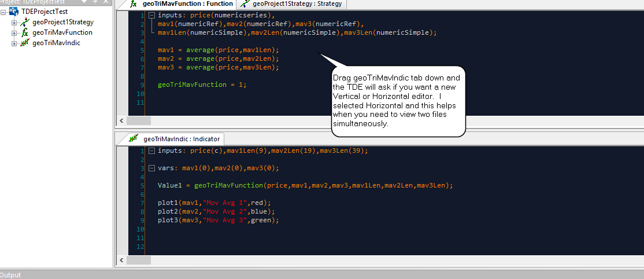Expand the geoTriMavFunction tree node
Screen dimensions: 644x279
click(14, 32)
